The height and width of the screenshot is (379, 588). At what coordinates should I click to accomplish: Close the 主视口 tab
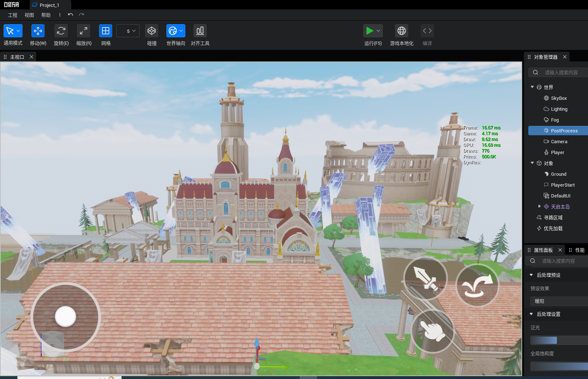tap(31, 57)
